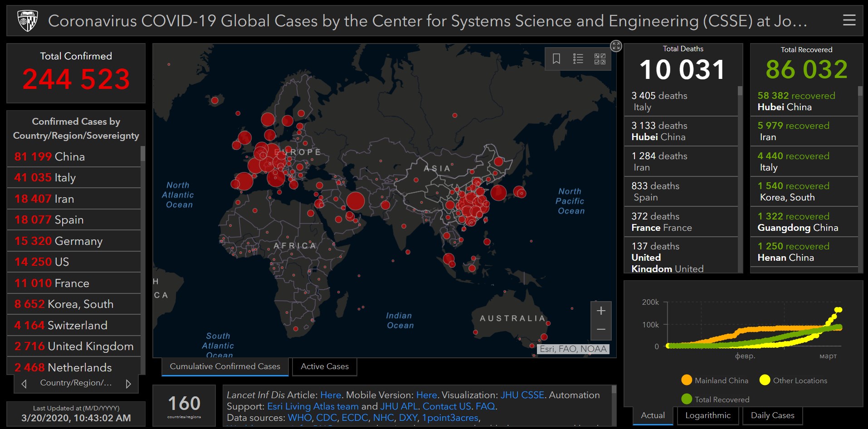Click the bookmarks icon on map

click(556, 58)
